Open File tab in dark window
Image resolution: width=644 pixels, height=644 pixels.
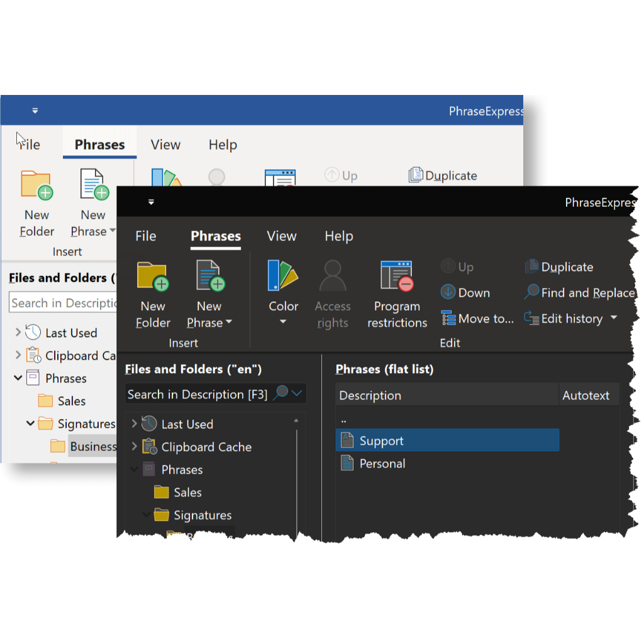pos(146,236)
